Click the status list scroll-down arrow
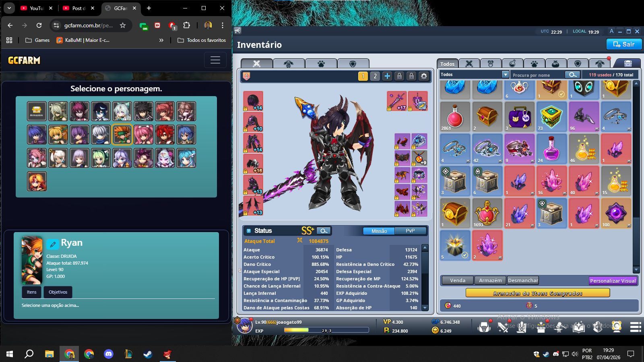The width and height of the screenshot is (644, 362). (x=425, y=308)
